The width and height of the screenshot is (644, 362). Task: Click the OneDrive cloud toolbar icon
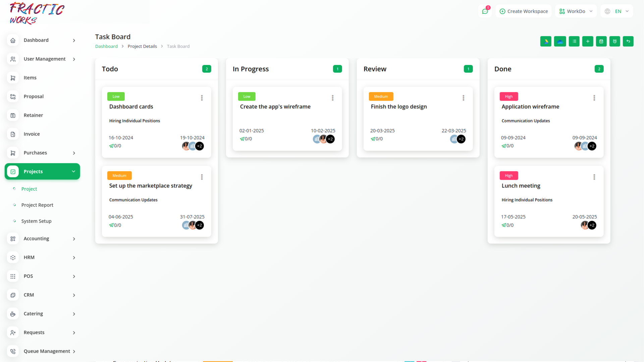click(560, 41)
